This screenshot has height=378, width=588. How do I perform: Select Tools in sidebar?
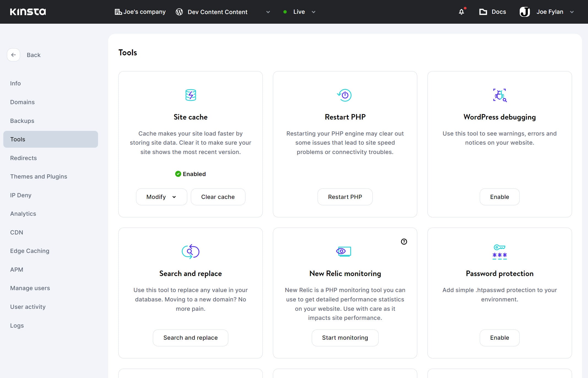click(51, 139)
